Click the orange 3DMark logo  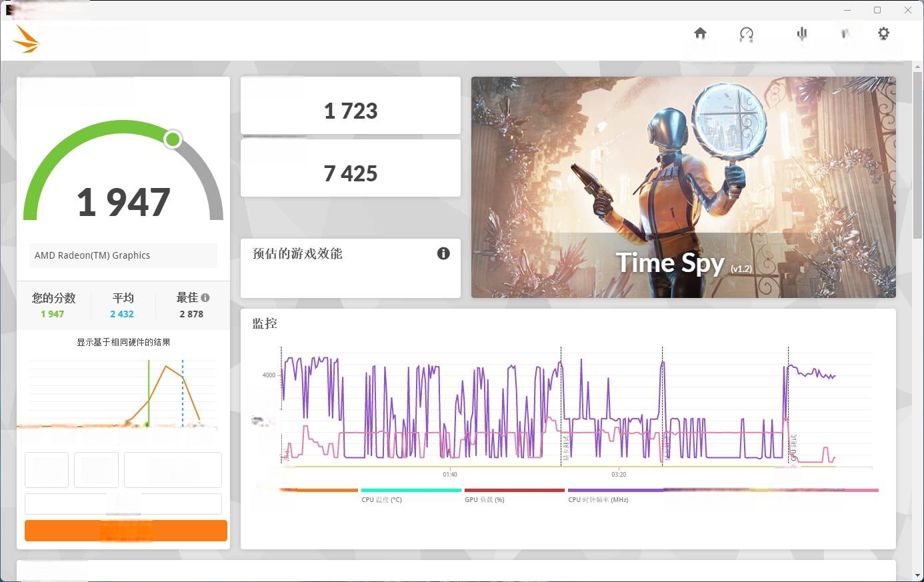coord(26,39)
